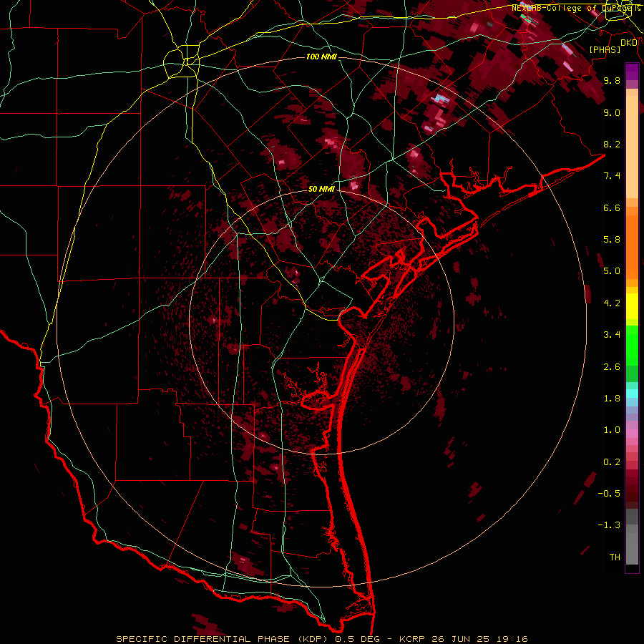This screenshot has height=644, width=644.
Task: Select the 3.4 value on the scale
Action: click(612, 335)
